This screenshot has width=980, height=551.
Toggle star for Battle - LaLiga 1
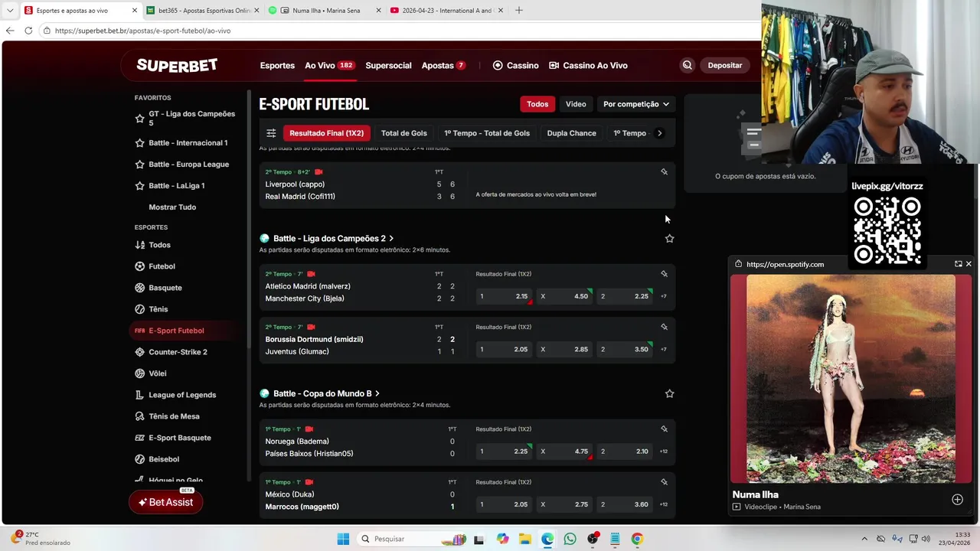[139, 186]
